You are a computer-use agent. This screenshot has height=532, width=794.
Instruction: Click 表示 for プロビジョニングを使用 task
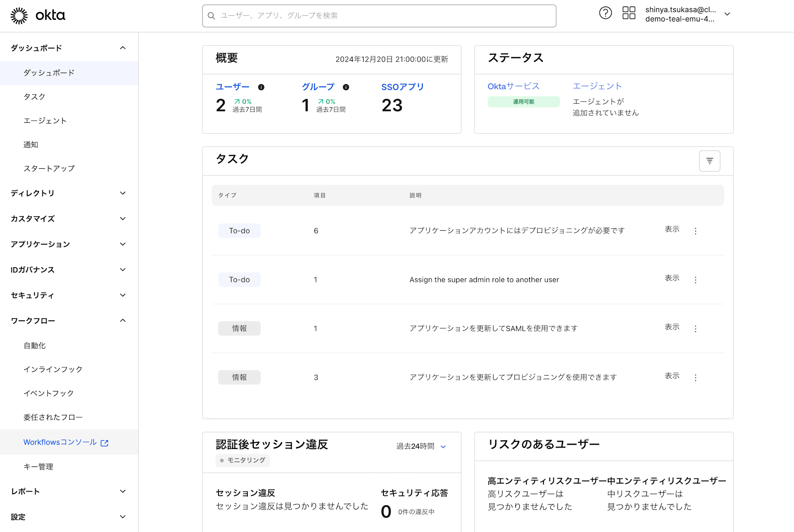coord(672,376)
